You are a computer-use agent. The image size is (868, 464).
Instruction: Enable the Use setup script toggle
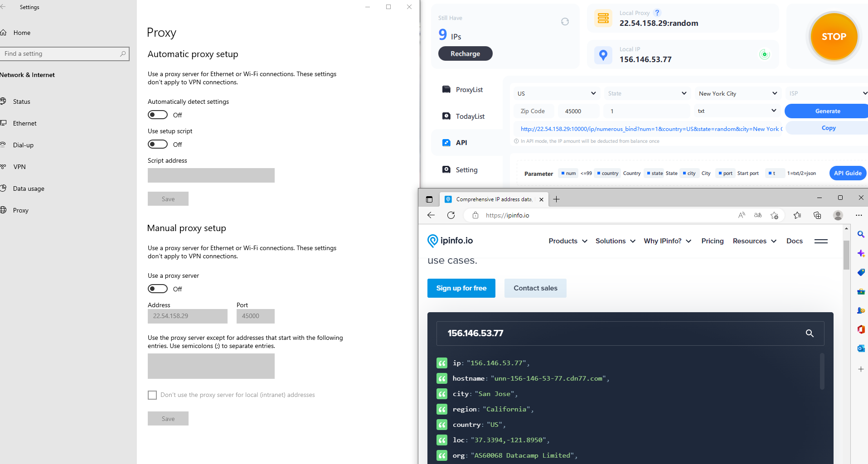pyautogui.click(x=158, y=144)
